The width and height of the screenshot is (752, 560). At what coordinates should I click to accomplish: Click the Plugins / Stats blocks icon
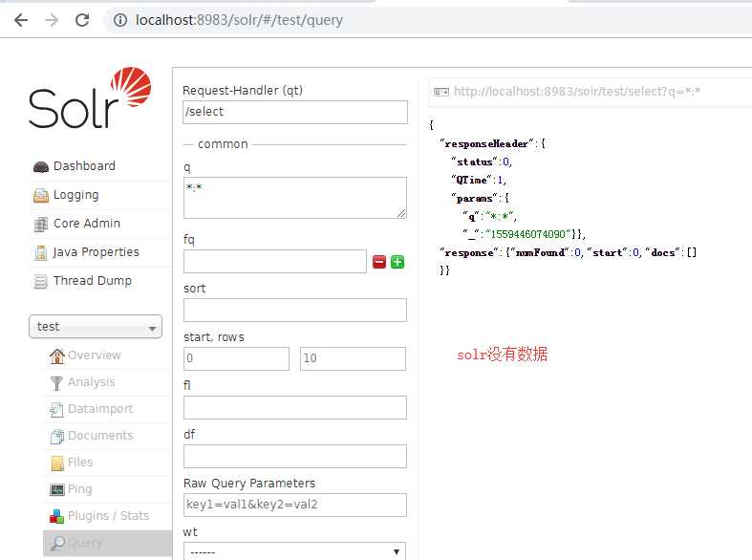(56, 516)
